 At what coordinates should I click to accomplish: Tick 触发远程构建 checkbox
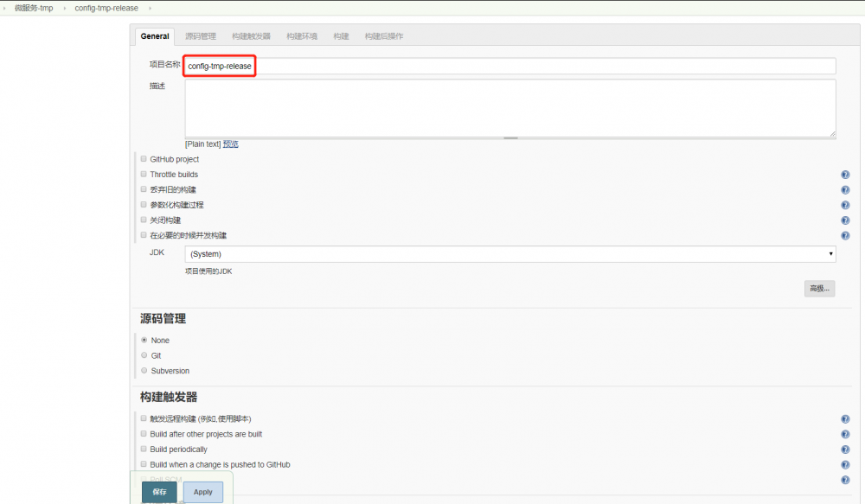[x=144, y=418]
